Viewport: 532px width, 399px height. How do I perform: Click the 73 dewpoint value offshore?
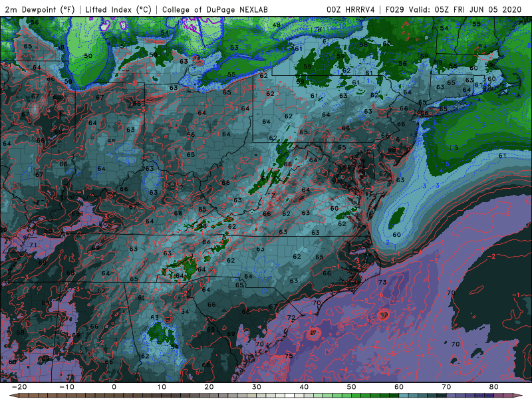pos(382,282)
